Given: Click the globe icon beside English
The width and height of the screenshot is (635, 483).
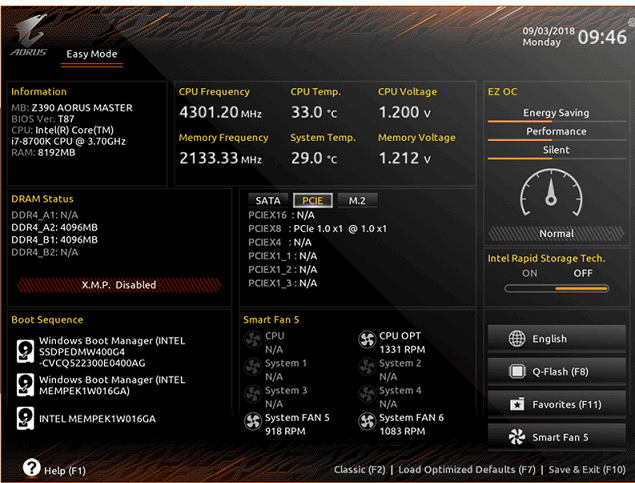Looking at the screenshot, I should click(x=517, y=338).
